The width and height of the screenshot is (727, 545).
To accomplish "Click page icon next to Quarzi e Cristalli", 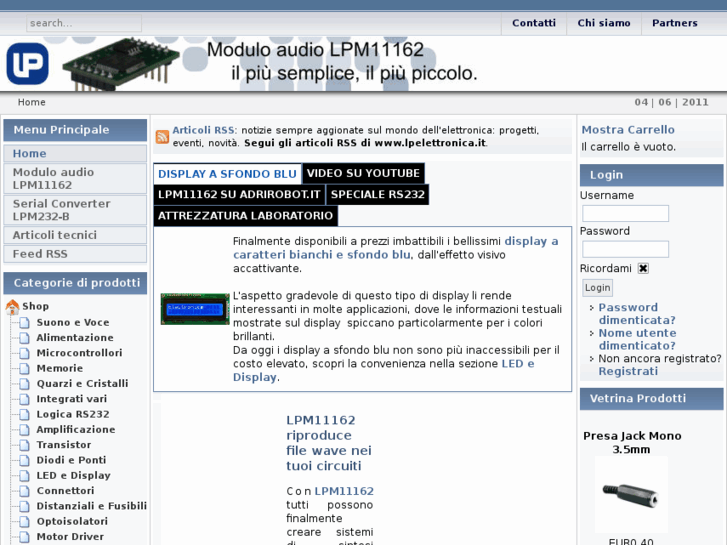I will (25, 384).
